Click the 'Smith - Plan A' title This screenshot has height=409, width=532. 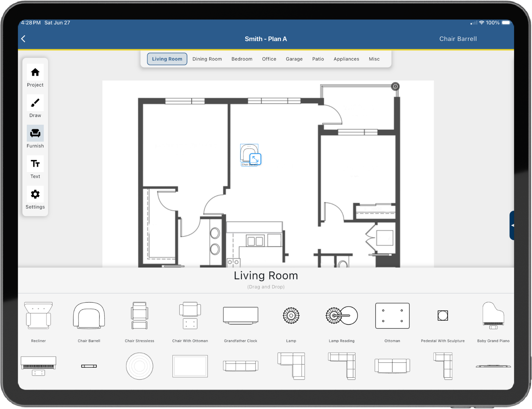tap(266, 39)
